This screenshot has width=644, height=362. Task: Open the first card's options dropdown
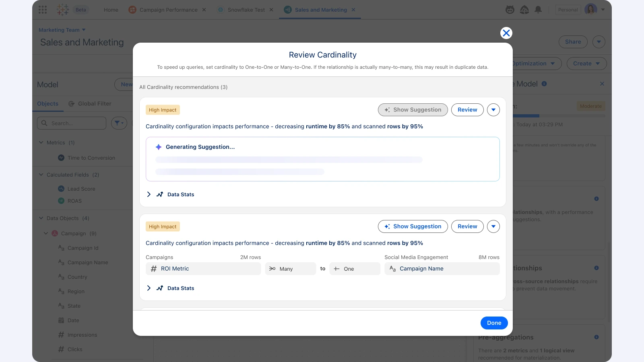[x=493, y=110]
